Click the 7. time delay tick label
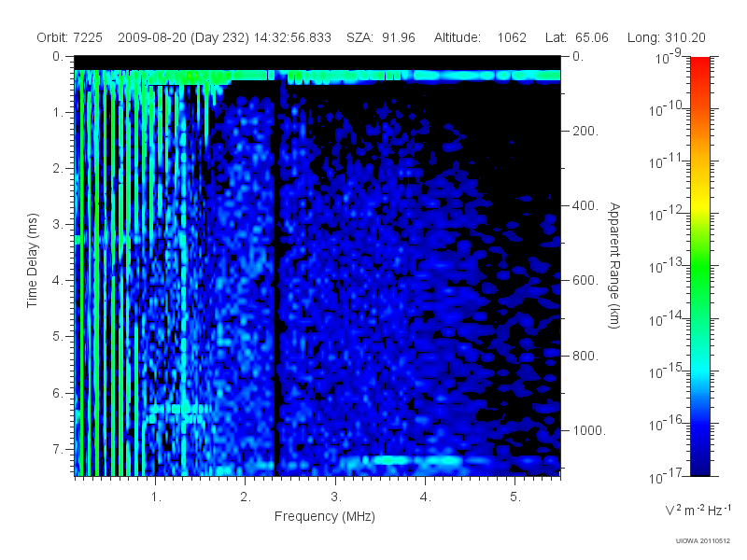 [58, 449]
